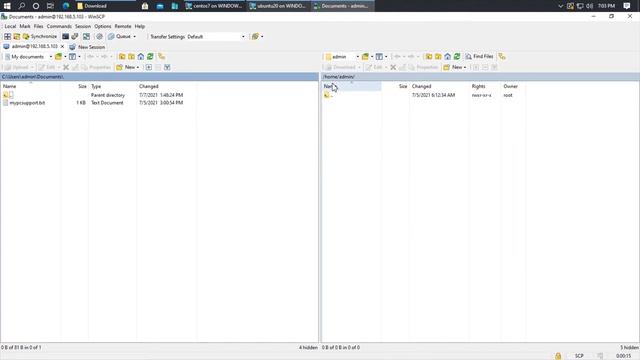
Task: Open the Help menu
Action: click(x=140, y=26)
